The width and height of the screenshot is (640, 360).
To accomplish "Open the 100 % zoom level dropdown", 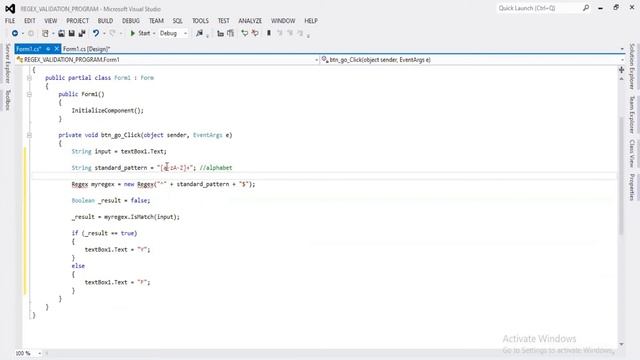I will tap(39, 353).
